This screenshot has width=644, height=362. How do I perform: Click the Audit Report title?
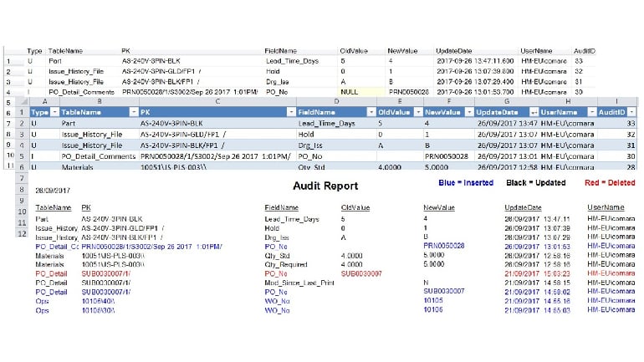tap(326, 186)
